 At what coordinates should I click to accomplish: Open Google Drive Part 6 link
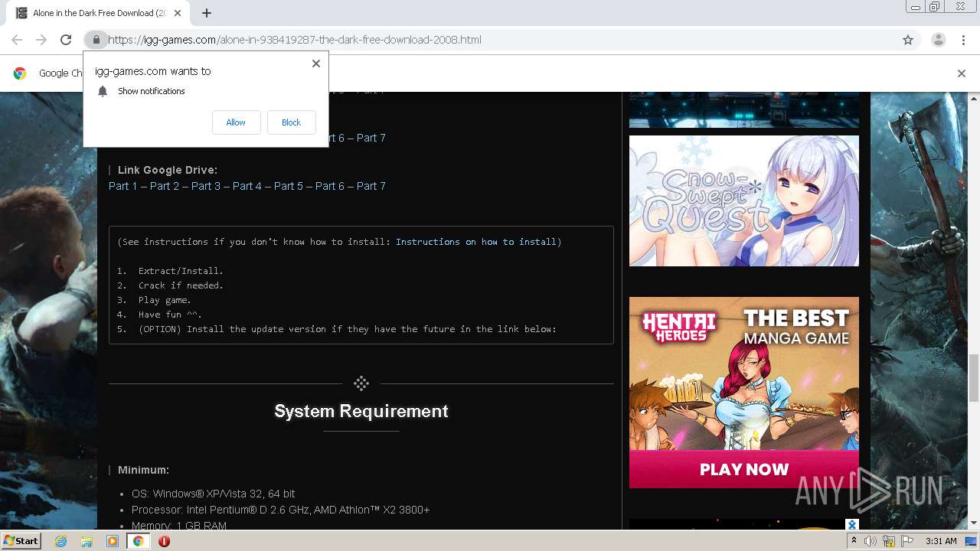[x=330, y=186]
